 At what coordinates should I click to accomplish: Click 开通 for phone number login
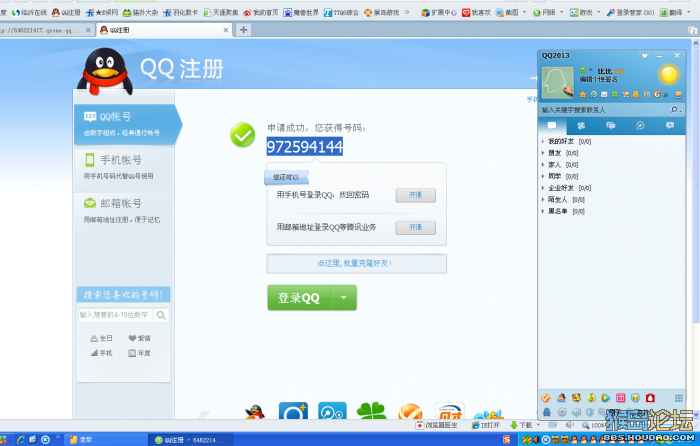pos(416,195)
